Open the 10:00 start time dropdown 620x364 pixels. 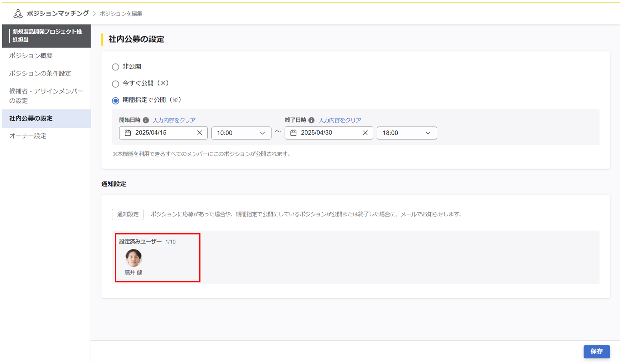[241, 133]
